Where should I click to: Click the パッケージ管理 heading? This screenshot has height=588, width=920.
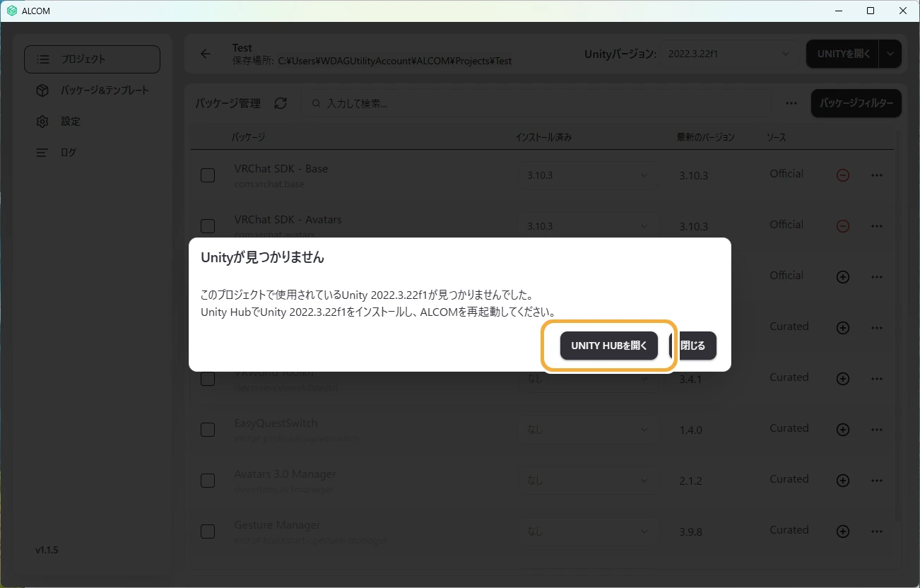[228, 103]
